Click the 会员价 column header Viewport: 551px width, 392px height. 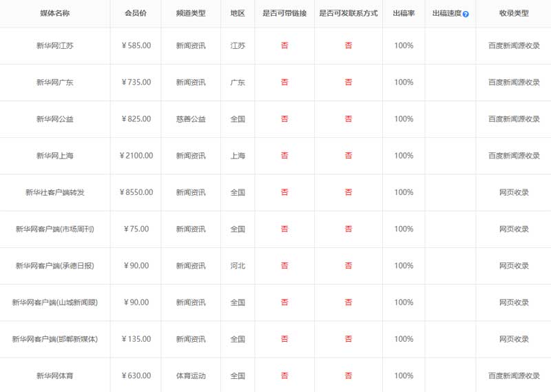pyautogui.click(x=136, y=13)
